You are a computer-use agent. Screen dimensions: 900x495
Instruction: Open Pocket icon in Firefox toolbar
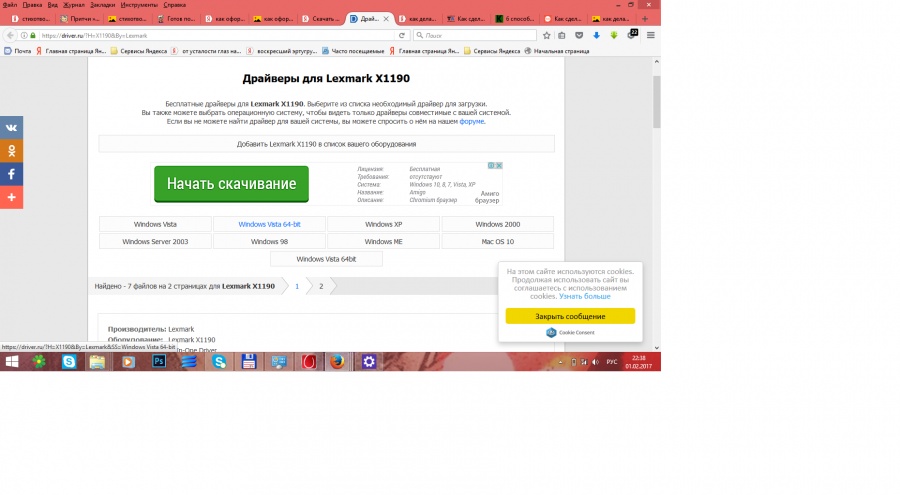tap(579, 36)
